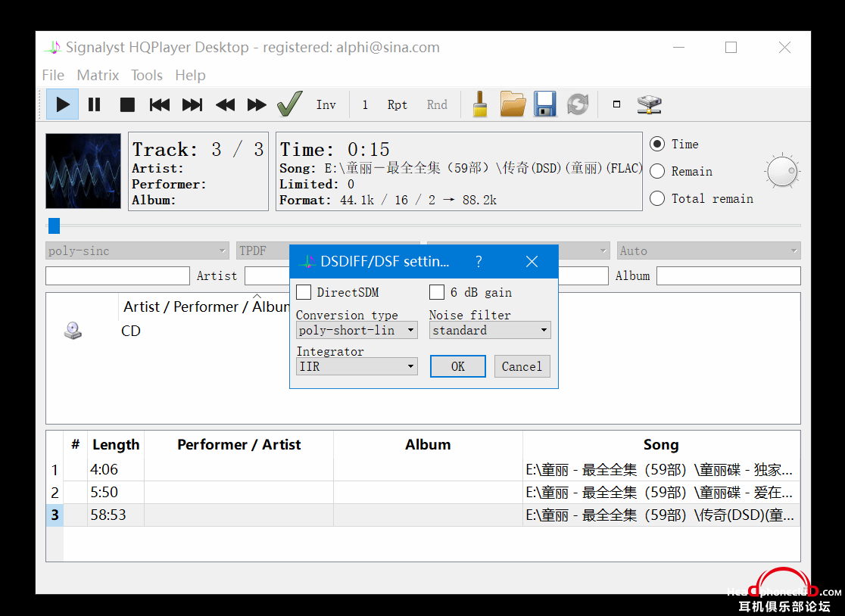
Task: Open the Matrix menu
Action: pos(98,76)
